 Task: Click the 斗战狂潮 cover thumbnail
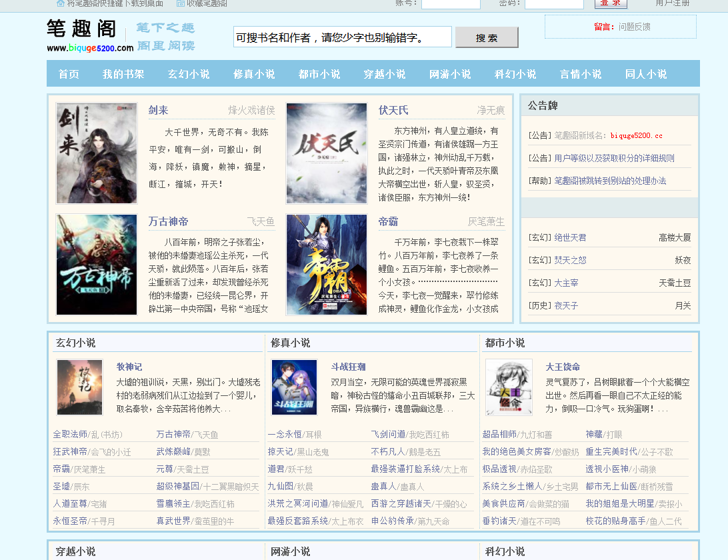click(295, 387)
